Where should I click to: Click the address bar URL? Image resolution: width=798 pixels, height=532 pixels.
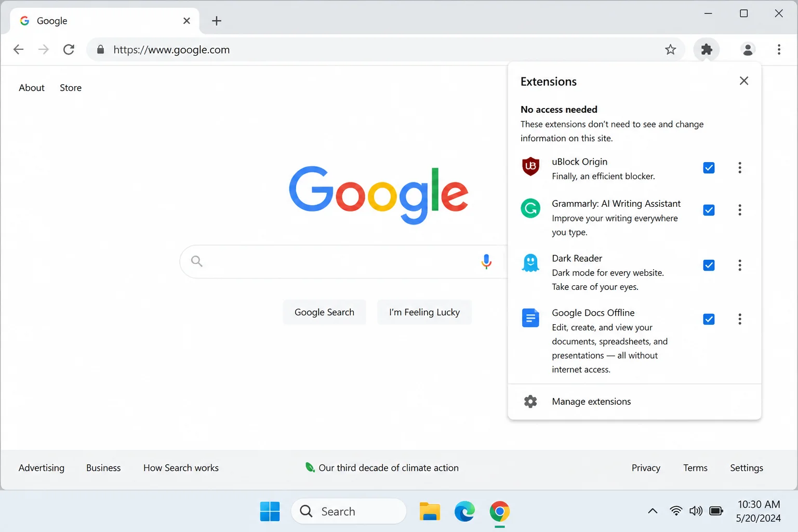click(171, 49)
